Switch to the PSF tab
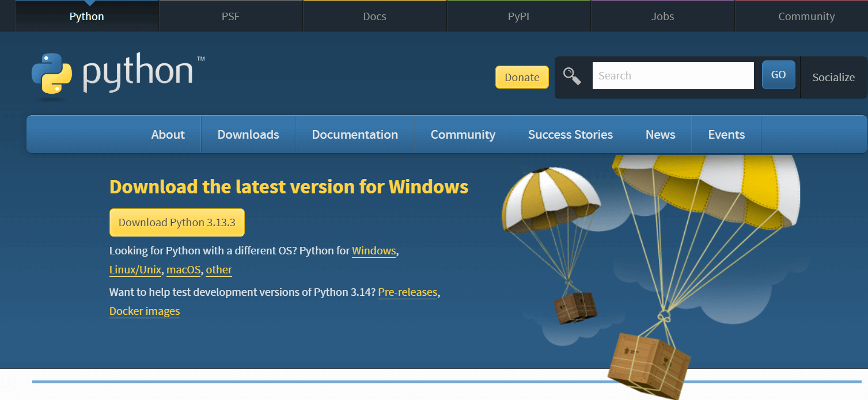Image resolution: width=868 pixels, height=400 pixels. click(230, 16)
